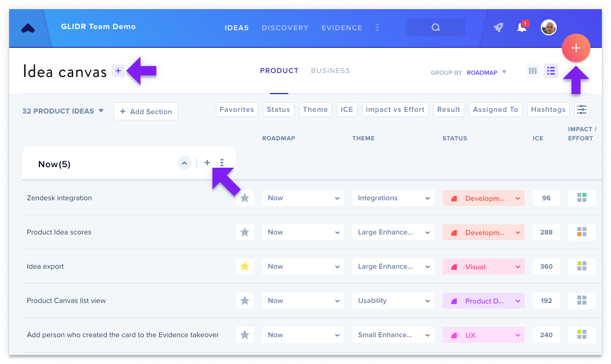Toggle impact vs Effort column chip
The height and width of the screenshot is (364, 611).
pyautogui.click(x=395, y=110)
